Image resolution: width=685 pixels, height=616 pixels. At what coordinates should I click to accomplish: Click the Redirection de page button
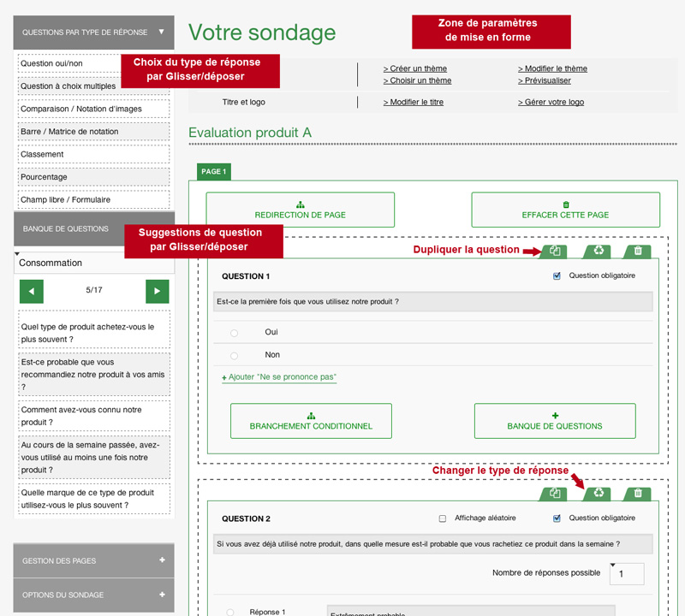(x=301, y=210)
